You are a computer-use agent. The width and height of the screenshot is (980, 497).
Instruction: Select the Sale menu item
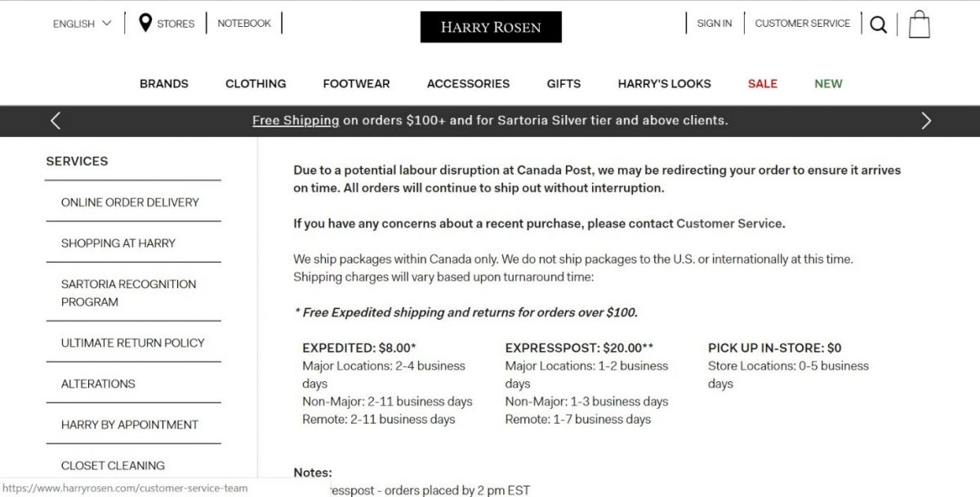763,83
